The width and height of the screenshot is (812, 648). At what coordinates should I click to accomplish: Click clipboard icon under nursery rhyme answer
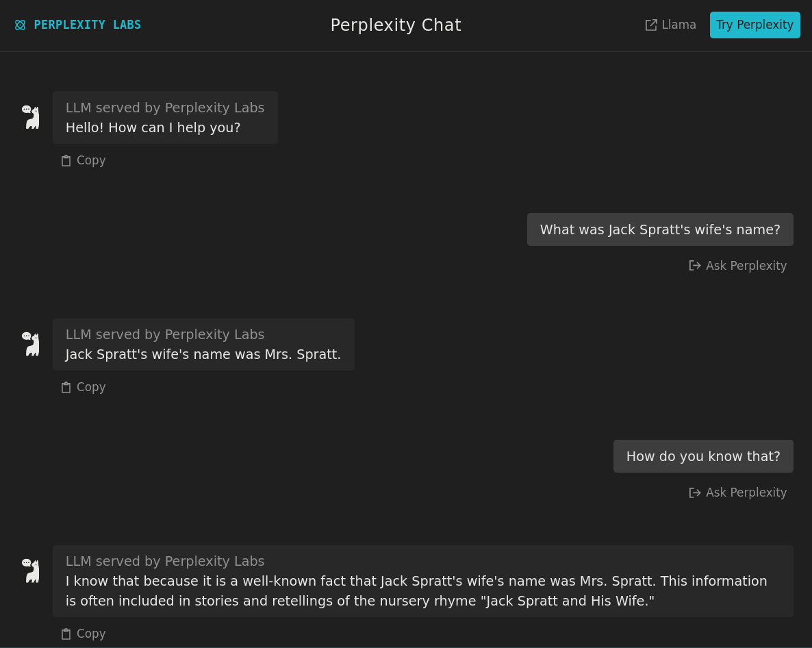(66, 634)
